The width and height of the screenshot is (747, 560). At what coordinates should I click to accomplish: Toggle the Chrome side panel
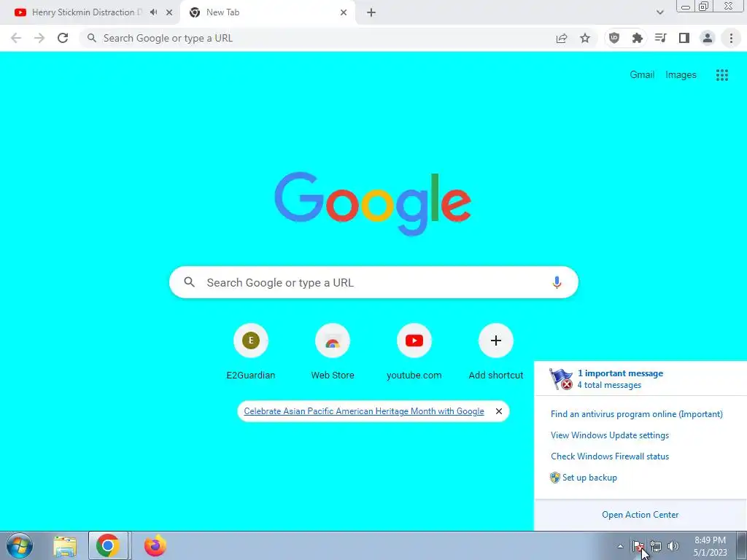tap(684, 38)
